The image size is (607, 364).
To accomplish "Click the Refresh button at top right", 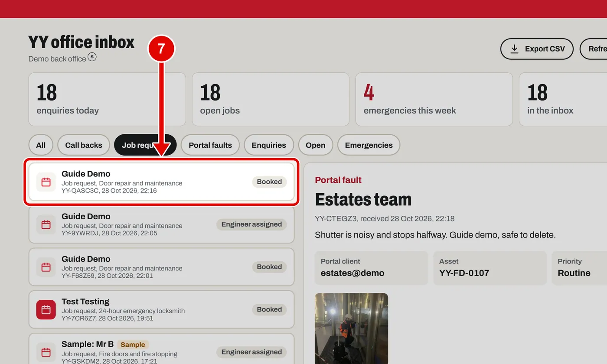I will 594,49.
